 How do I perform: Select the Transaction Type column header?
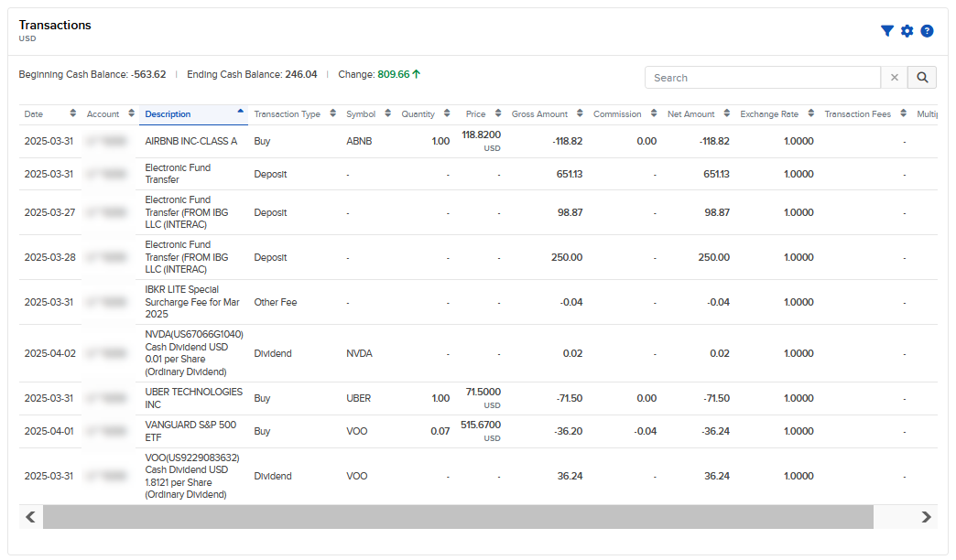tap(286, 113)
